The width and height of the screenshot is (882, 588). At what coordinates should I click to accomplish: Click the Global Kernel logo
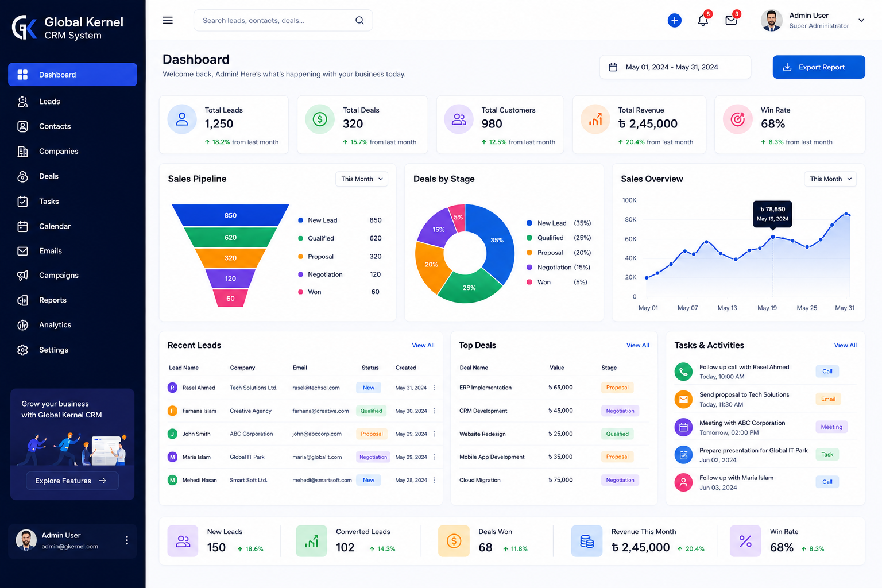pos(24,27)
